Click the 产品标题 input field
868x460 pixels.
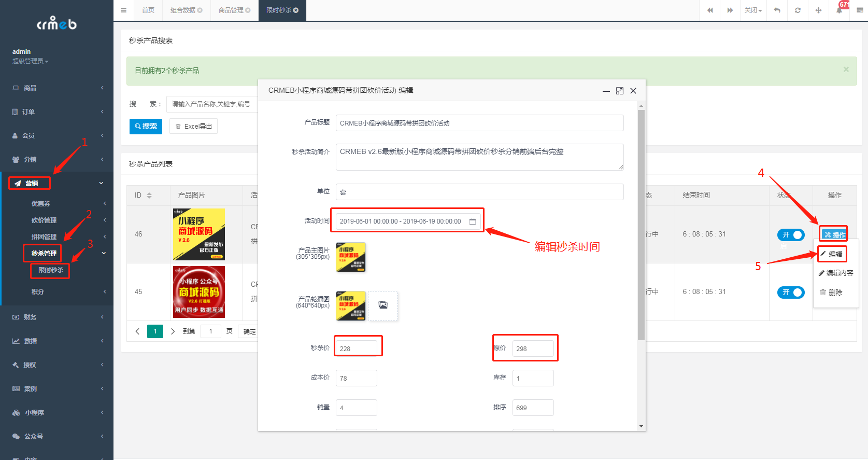[x=479, y=123]
